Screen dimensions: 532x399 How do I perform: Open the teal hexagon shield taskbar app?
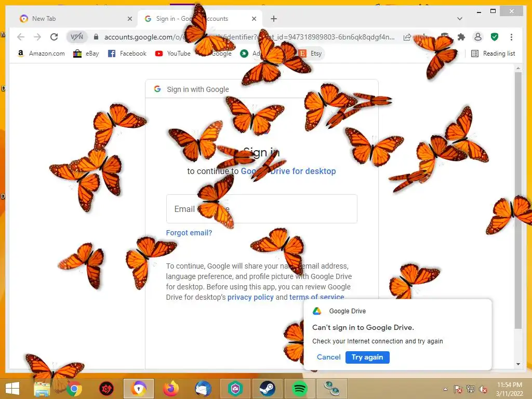pos(235,389)
